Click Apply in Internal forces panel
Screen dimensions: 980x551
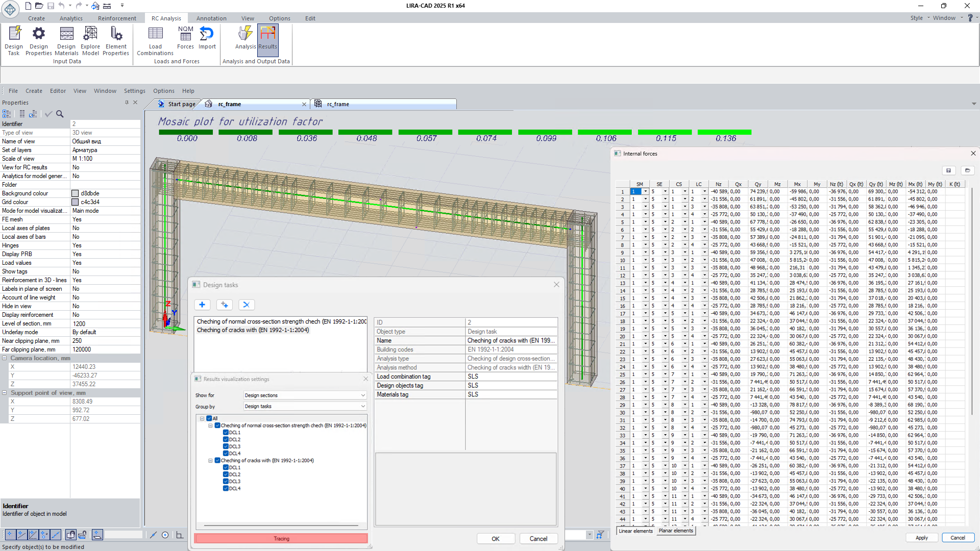tap(921, 538)
